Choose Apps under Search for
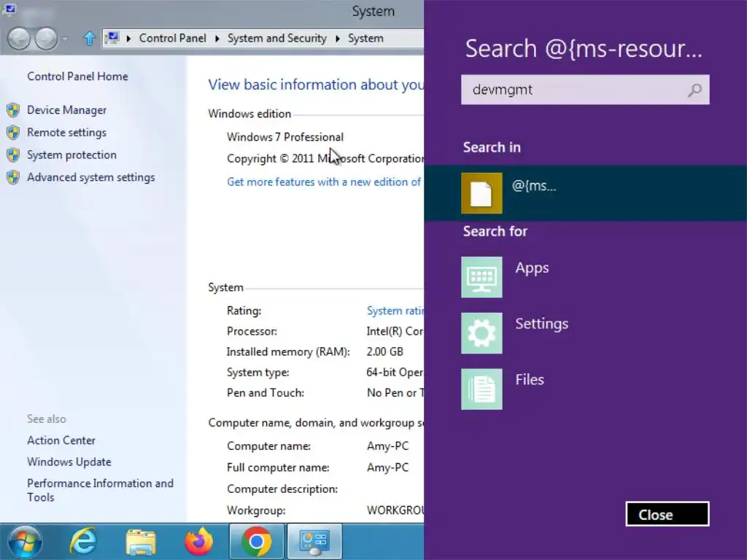Screen dimensions: 747x560 pyautogui.click(x=532, y=268)
